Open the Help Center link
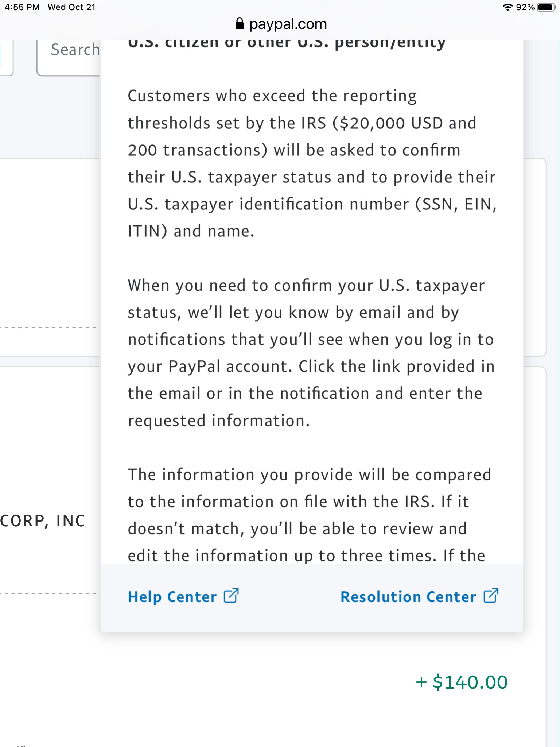The image size is (560, 747). 172,597
